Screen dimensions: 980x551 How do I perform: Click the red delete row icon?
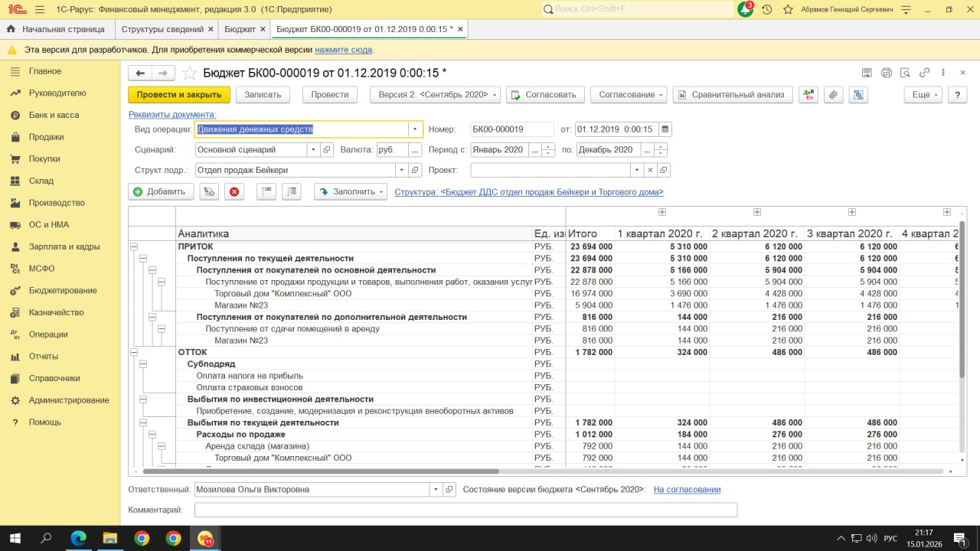coord(234,192)
